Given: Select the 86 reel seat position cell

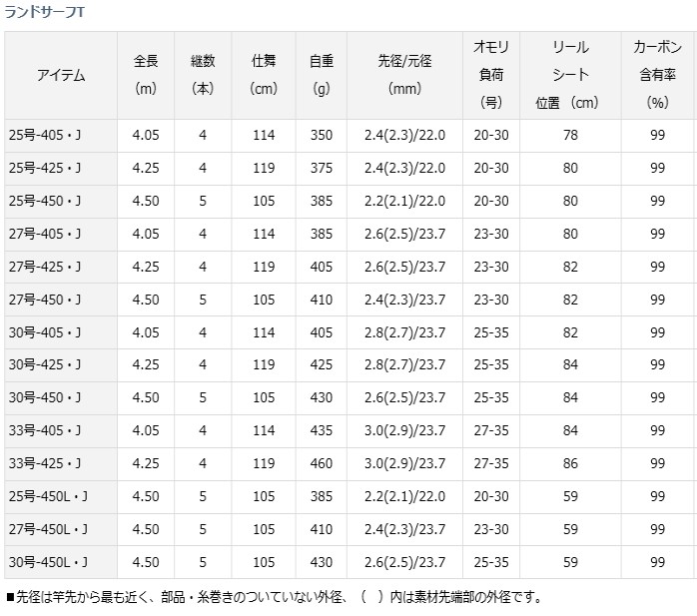Looking at the screenshot, I should click(569, 463).
